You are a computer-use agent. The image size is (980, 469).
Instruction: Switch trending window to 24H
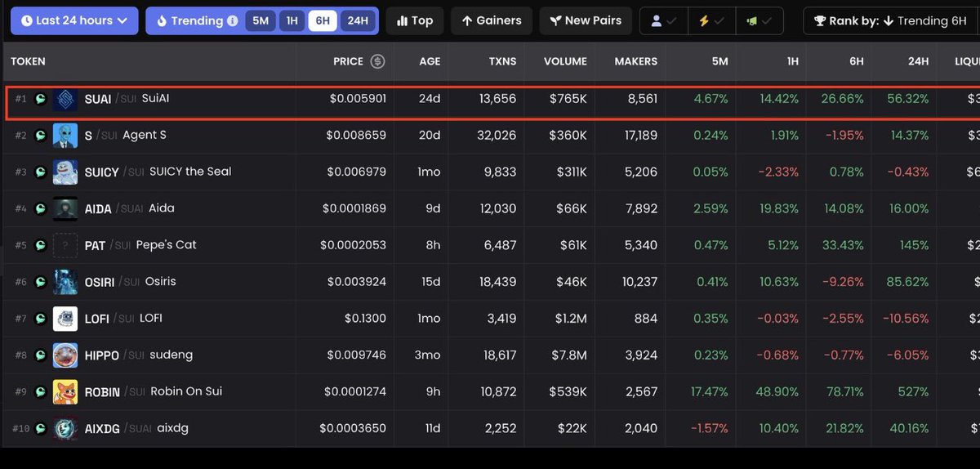pyautogui.click(x=357, y=20)
